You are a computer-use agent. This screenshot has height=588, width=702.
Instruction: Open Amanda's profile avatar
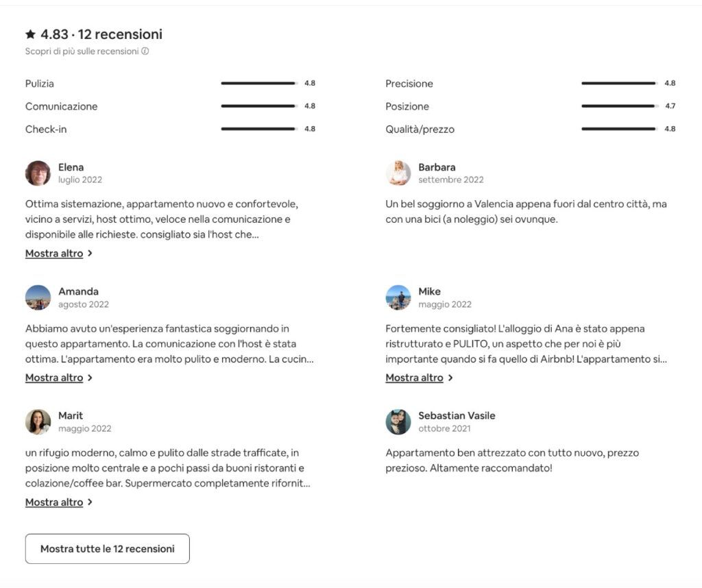coord(38,297)
